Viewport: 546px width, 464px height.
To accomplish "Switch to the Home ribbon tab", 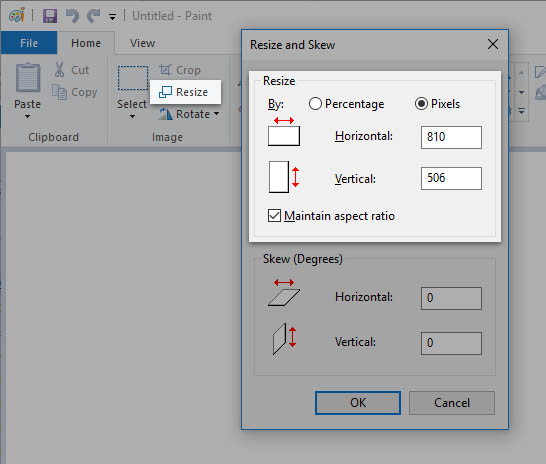I will click(86, 43).
